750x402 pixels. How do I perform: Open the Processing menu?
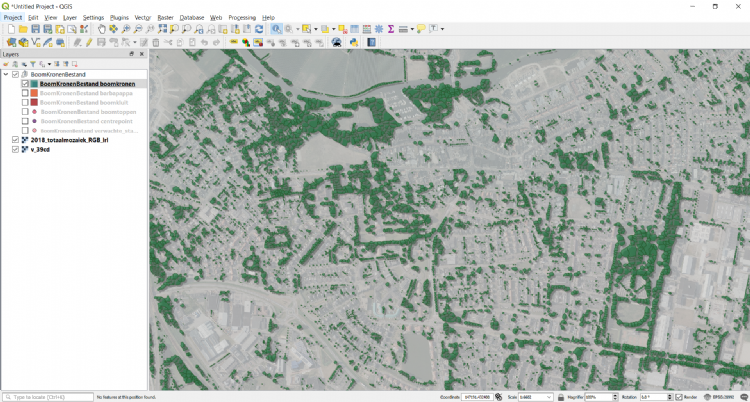click(241, 17)
